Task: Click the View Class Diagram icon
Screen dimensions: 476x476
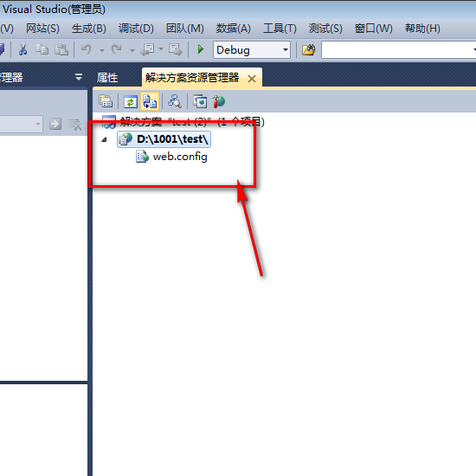Action: click(175, 101)
